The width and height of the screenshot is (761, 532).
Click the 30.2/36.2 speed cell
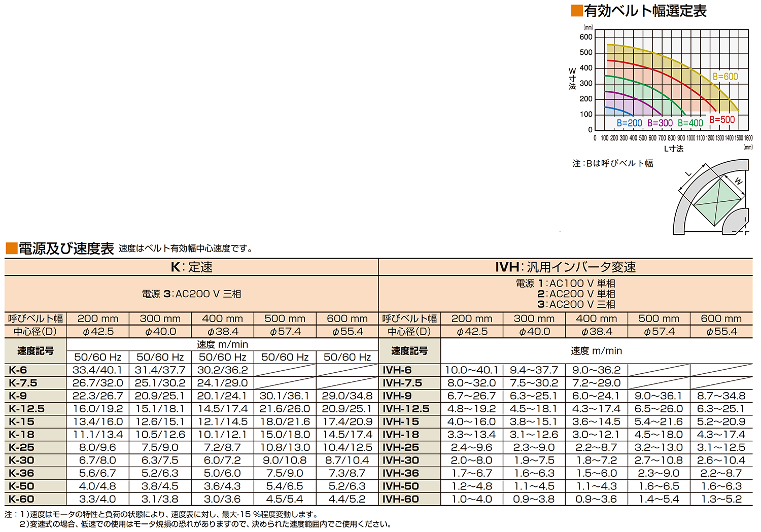point(223,370)
